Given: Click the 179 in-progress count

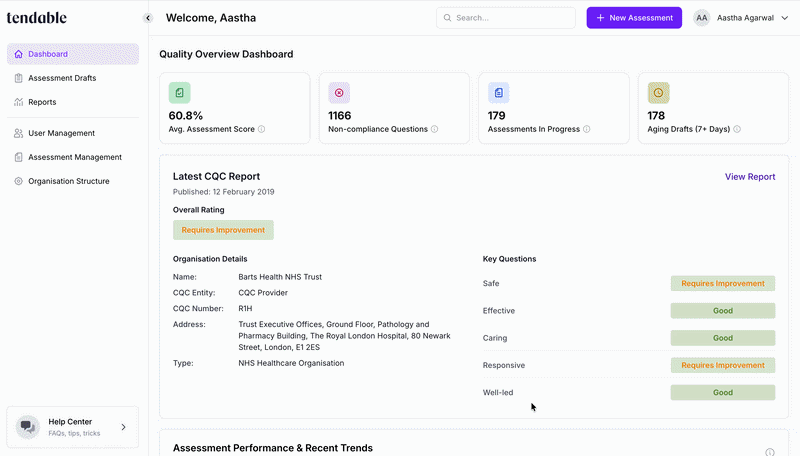Looking at the screenshot, I should click(496, 116).
